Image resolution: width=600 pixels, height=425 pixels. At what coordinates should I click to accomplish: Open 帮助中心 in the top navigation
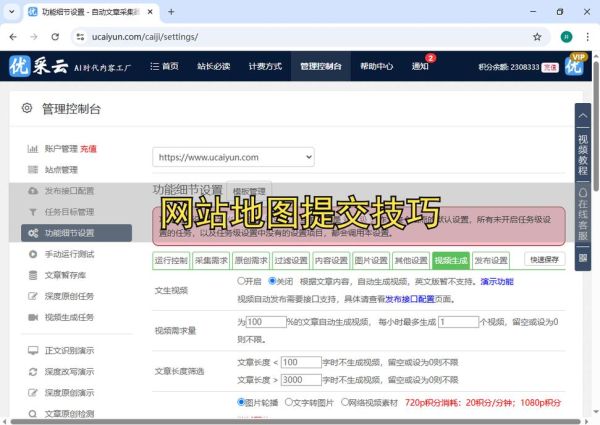(x=376, y=66)
